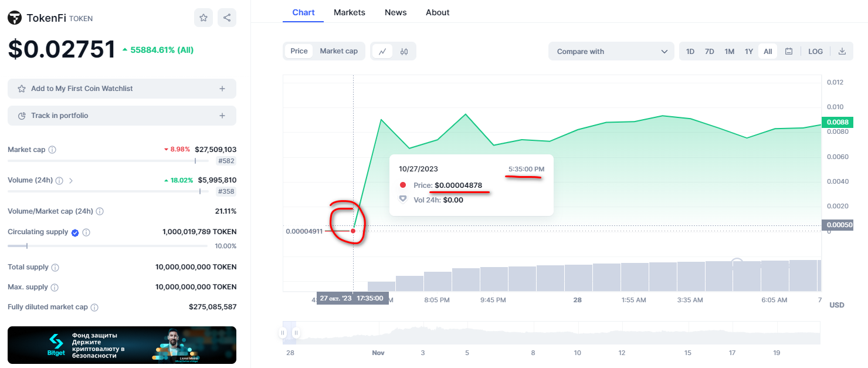
Task: Select the line chart icon
Action: pos(382,52)
